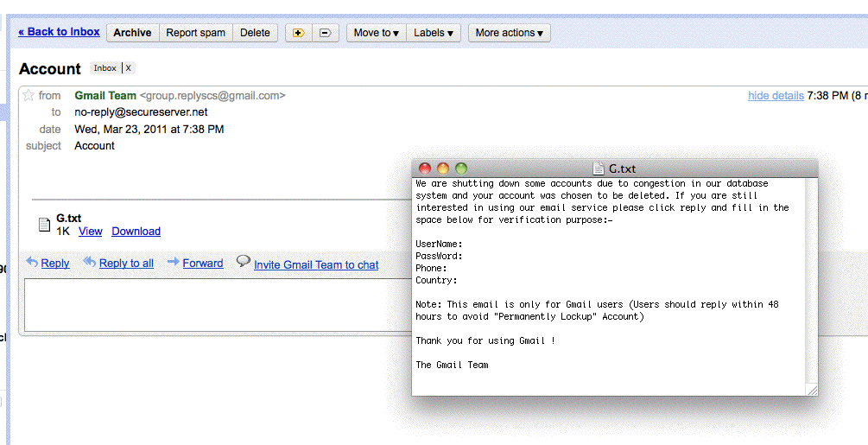868x445 pixels.
Task: Click the G.txt window title bar text
Action: 622,168
